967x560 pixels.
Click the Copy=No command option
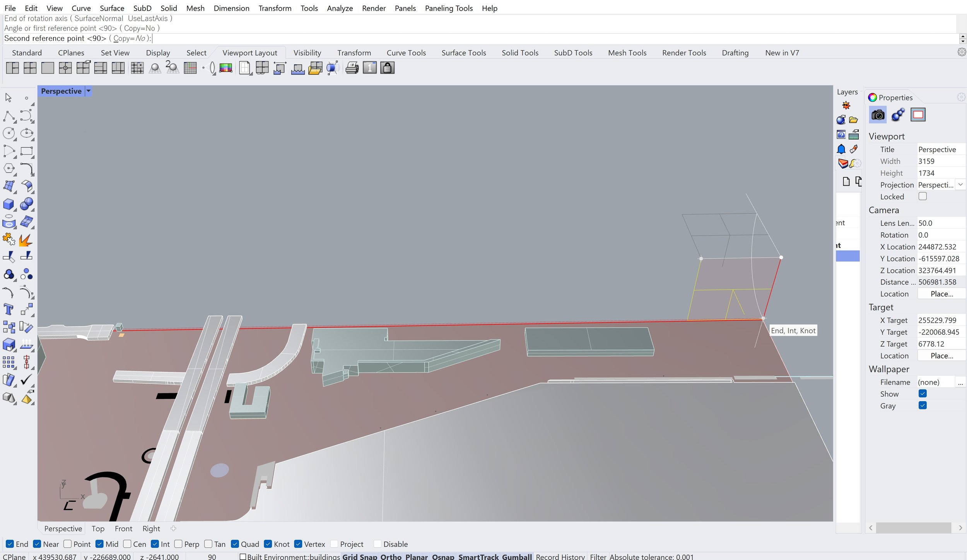coord(129,38)
